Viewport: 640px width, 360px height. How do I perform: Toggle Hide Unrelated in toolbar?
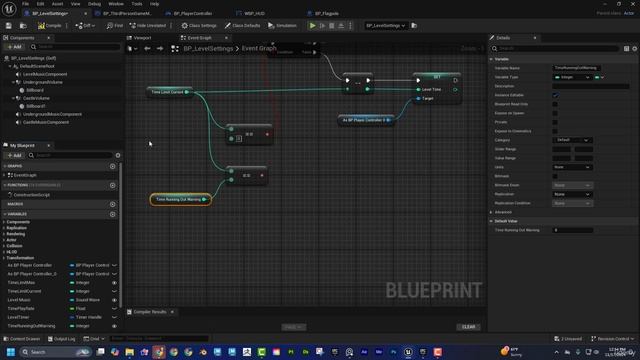(148, 26)
